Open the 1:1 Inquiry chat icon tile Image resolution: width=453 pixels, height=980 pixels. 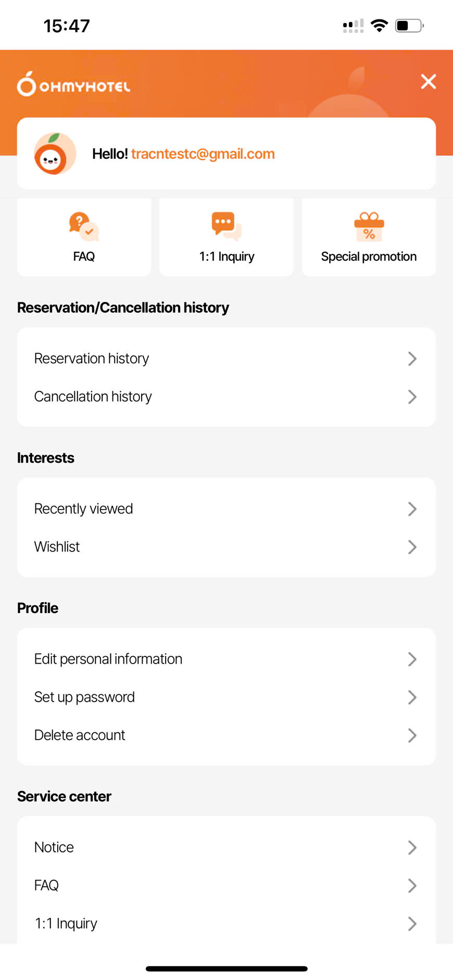click(227, 226)
